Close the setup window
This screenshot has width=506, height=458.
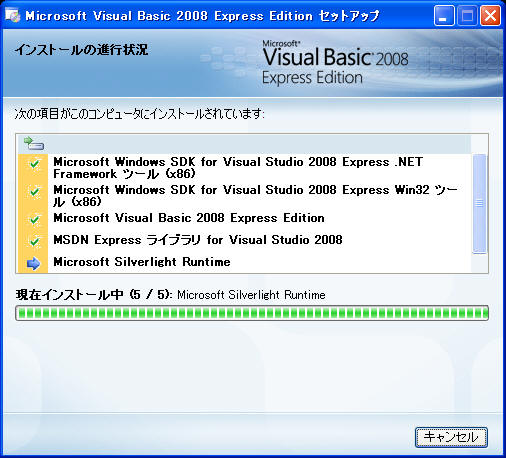click(x=490, y=16)
